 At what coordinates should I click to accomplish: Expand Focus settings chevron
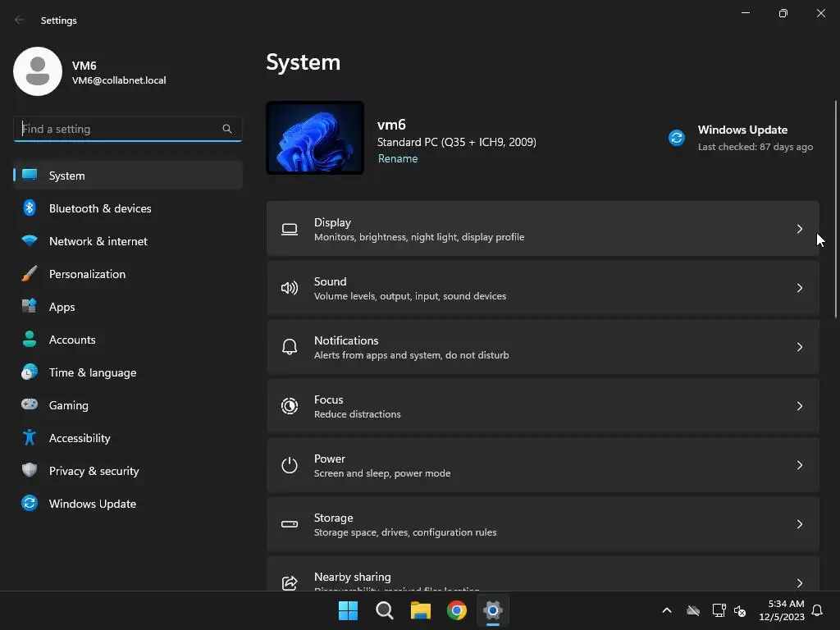pos(799,406)
